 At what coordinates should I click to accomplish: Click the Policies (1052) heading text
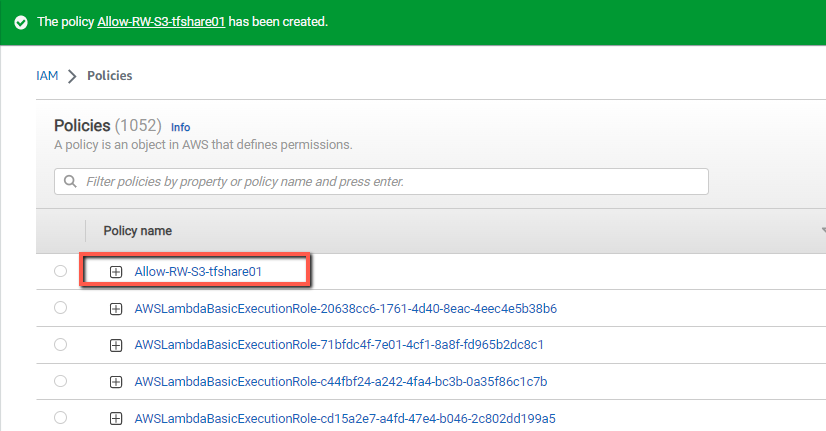coord(108,125)
